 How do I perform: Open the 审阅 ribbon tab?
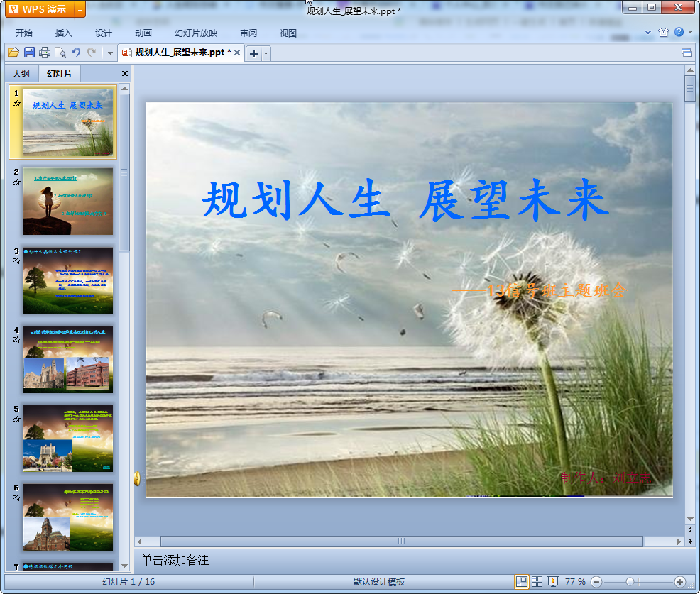click(x=248, y=33)
